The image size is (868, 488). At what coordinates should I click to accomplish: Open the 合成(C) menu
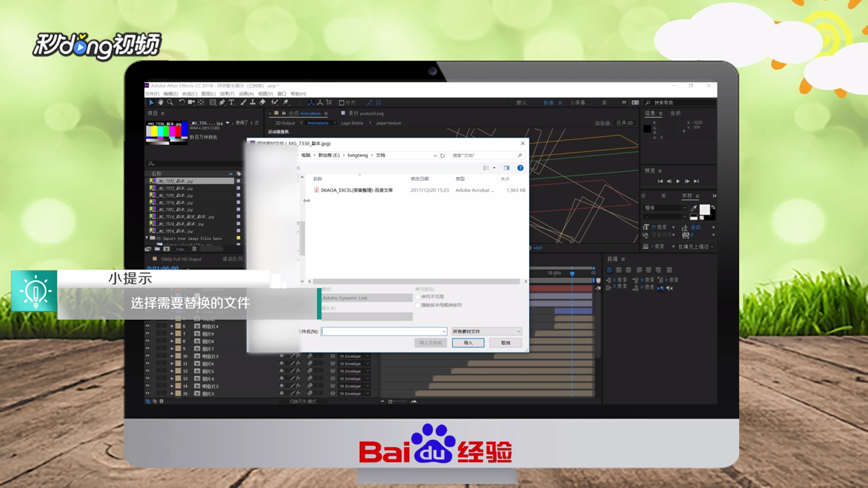[x=189, y=94]
